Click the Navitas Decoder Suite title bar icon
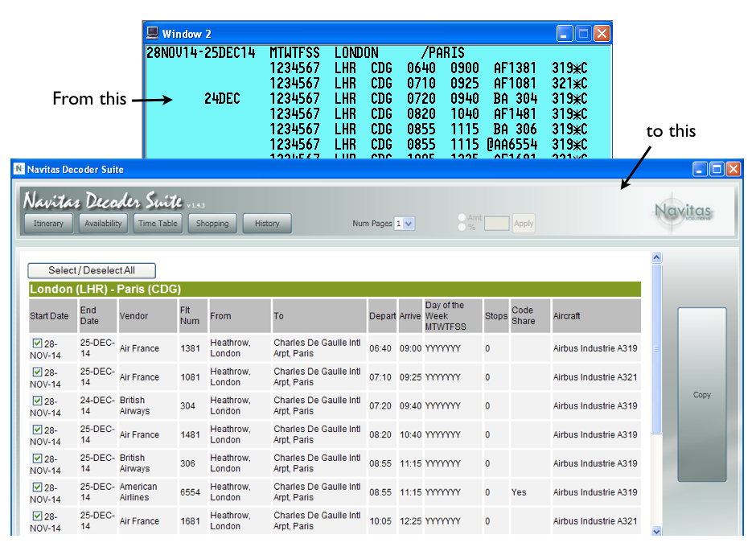 [18, 169]
